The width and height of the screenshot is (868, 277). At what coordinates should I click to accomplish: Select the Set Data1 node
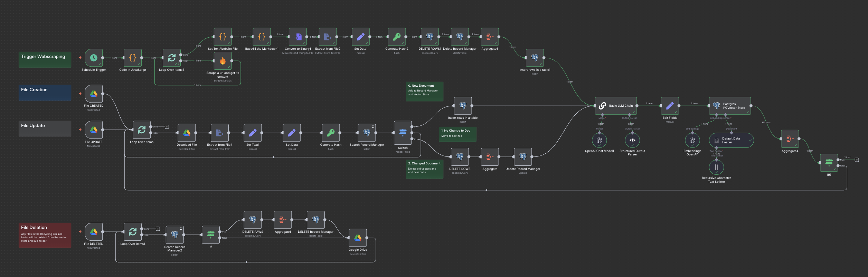361,37
